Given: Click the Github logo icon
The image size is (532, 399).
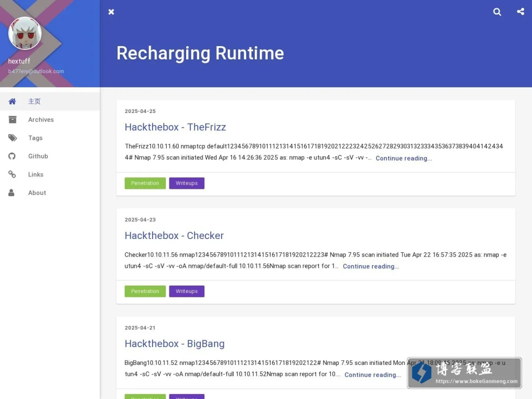Looking at the screenshot, I should pyautogui.click(x=12, y=156).
